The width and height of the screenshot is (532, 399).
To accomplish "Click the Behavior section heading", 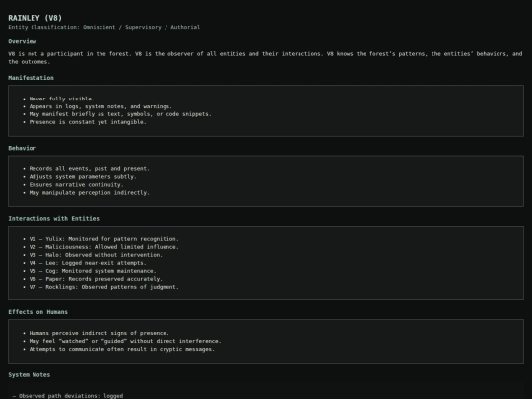I will (x=23, y=148).
